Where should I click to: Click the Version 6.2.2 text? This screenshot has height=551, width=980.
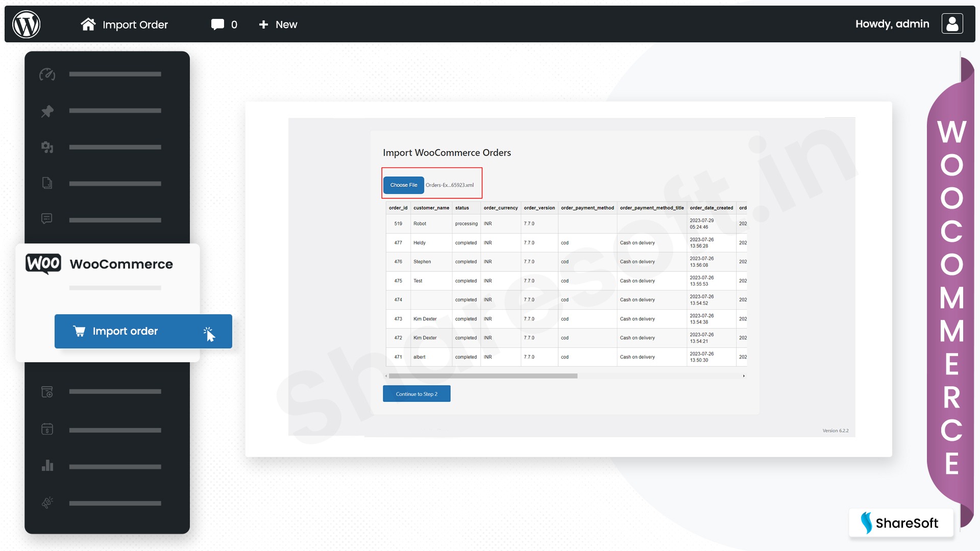pyautogui.click(x=836, y=431)
